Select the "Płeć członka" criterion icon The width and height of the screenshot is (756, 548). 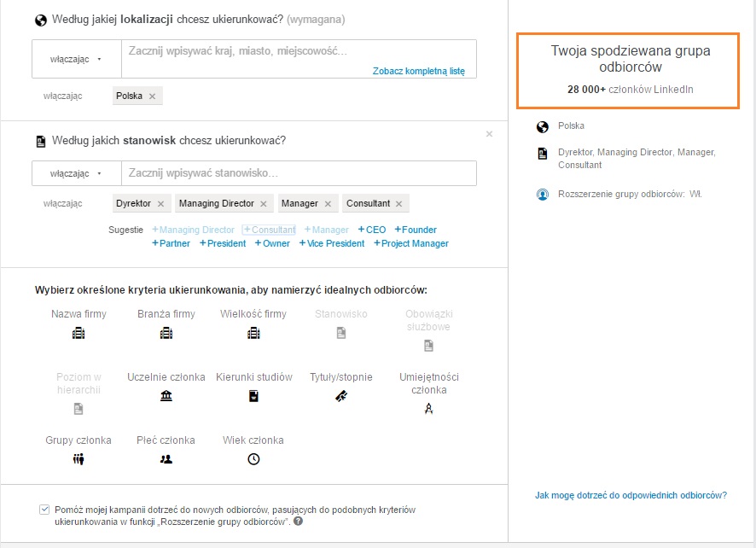(166, 458)
